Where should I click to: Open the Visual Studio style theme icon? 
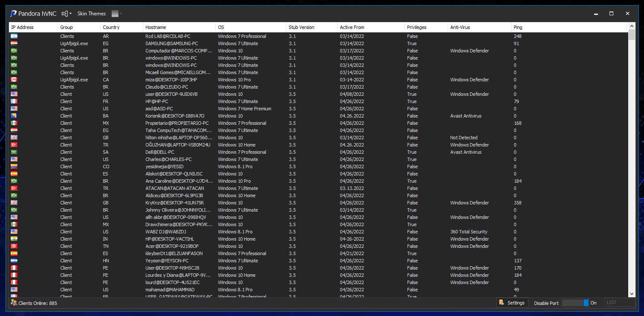pyautogui.click(x=65, y=14)
